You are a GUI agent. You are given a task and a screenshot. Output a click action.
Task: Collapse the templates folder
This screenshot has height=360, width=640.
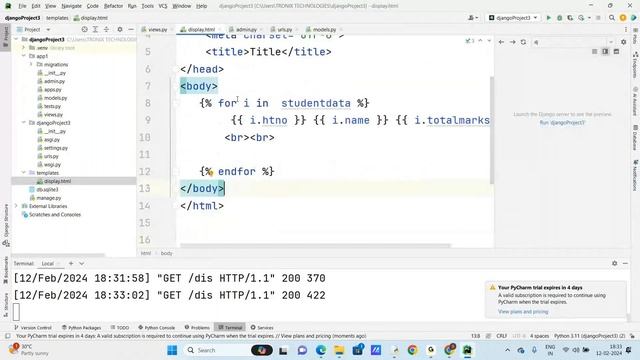(x=24, y=173)
